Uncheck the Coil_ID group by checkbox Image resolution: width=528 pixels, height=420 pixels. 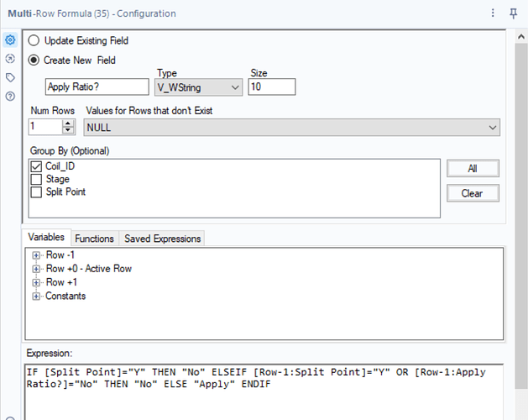pyautogui.click(x=36, y=166)
